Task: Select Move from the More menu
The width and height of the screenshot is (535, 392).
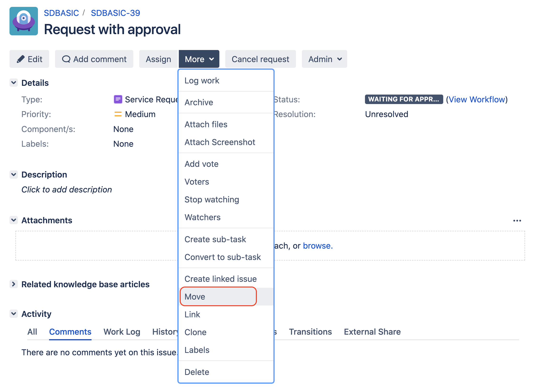Action: click(x=195, y=297)
